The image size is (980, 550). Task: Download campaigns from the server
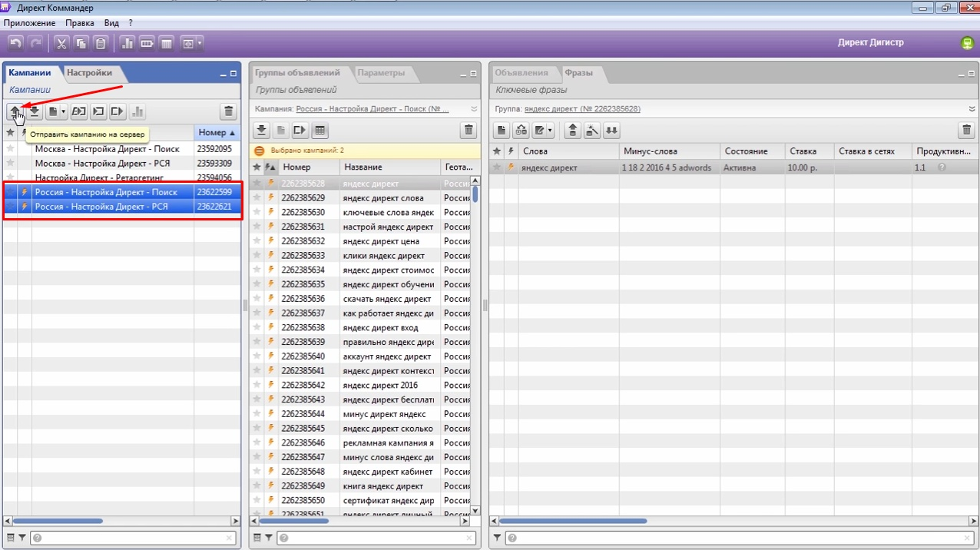pyautogui.click(x=35, y=111)
